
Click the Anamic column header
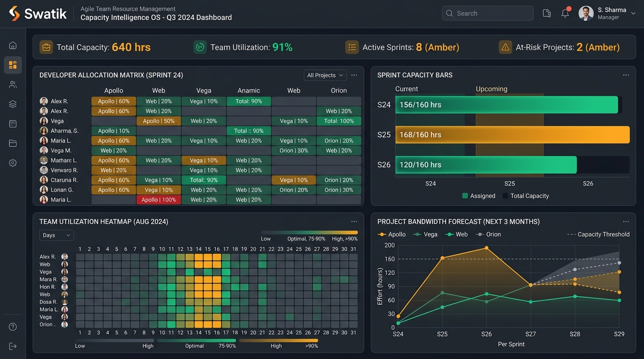click(249, 91)
